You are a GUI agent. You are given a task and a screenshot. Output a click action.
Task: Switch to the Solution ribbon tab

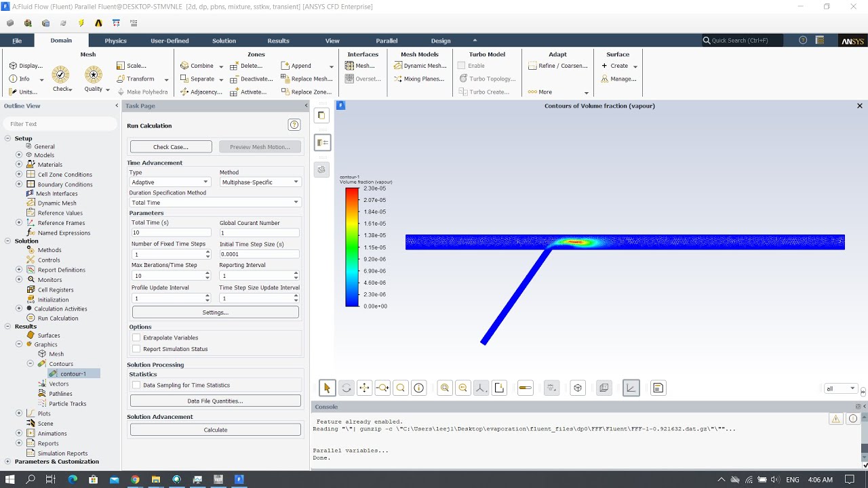pos(224,41)
